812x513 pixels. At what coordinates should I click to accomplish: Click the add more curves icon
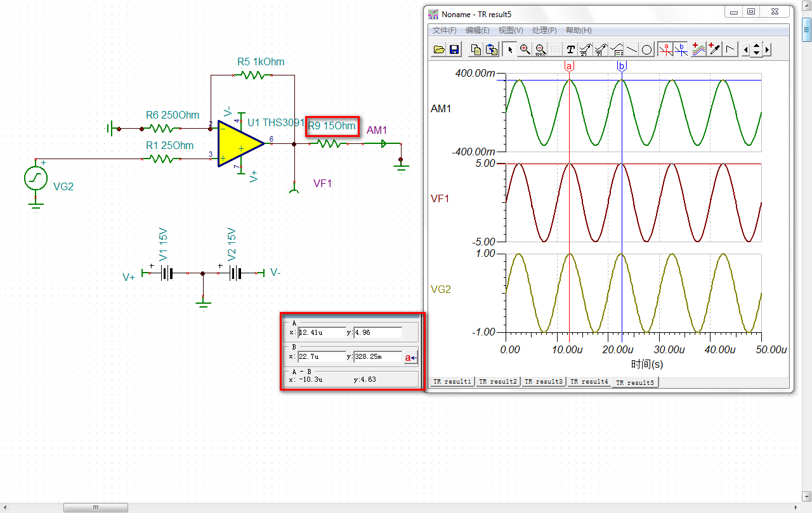pos(698,49)
